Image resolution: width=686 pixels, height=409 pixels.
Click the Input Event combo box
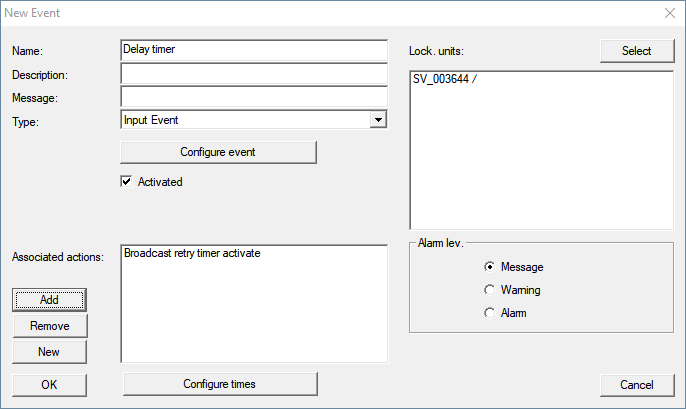tap(244, 120)
